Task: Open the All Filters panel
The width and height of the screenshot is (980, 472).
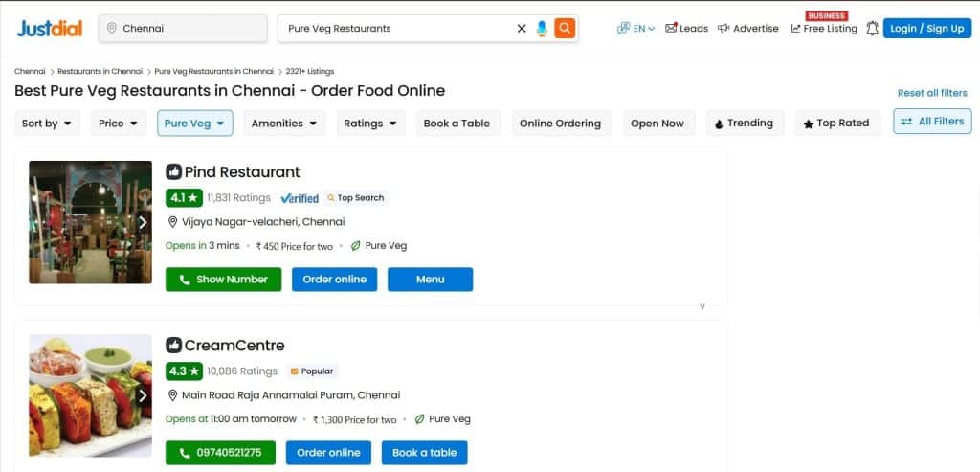Action: (x=932, y=122)
